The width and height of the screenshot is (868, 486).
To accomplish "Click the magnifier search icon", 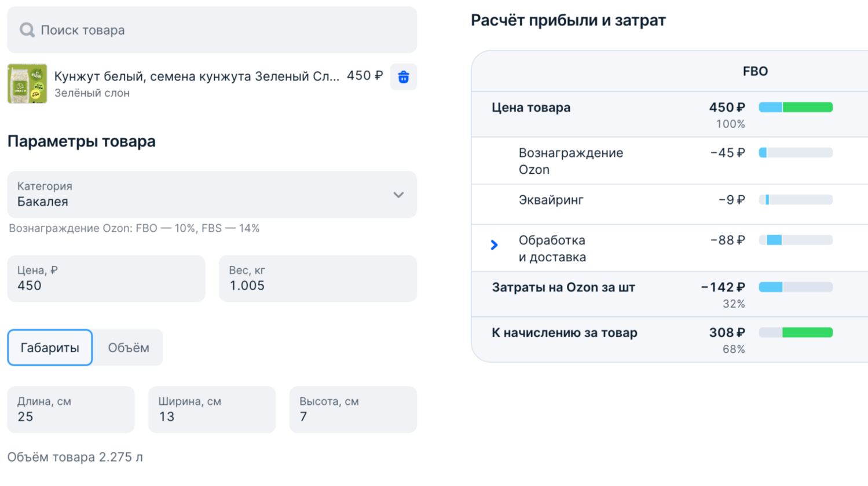I will [x=27, y=30].
